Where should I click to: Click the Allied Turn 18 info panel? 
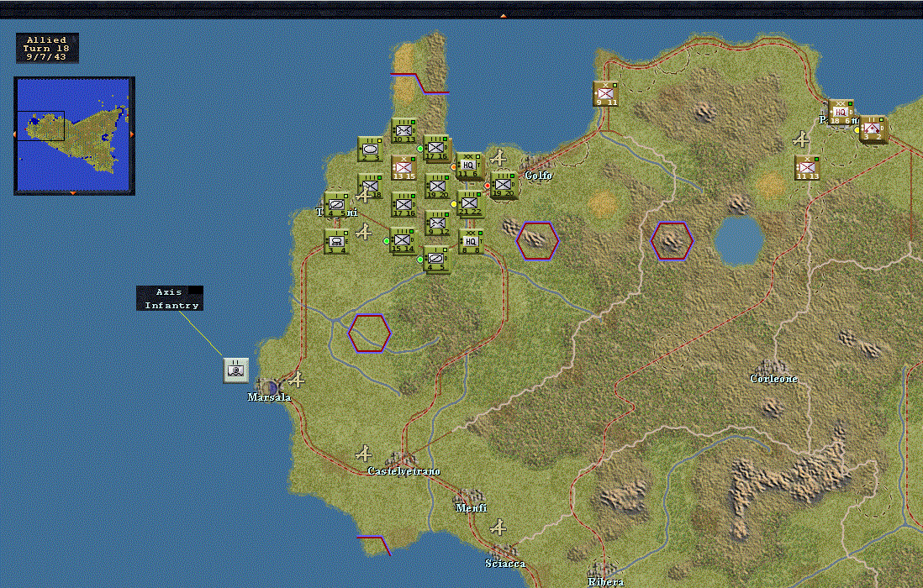tap(47, 48)
